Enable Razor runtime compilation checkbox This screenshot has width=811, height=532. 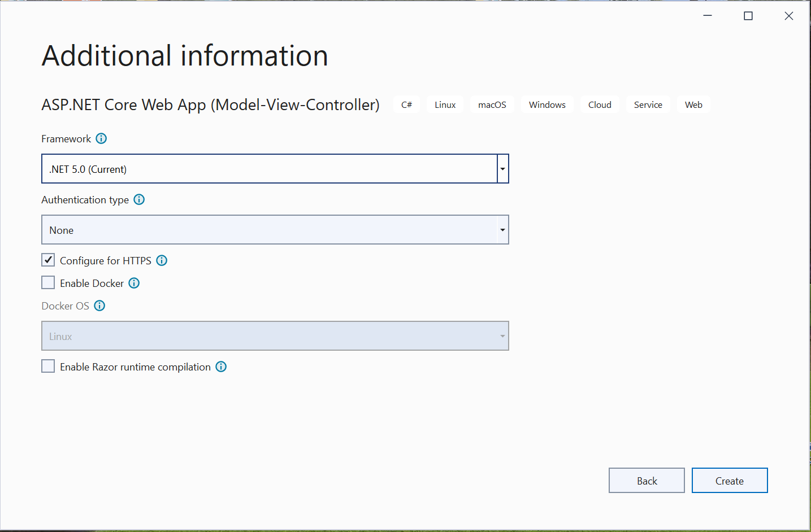pyautogui.click(x=49, y=367)
